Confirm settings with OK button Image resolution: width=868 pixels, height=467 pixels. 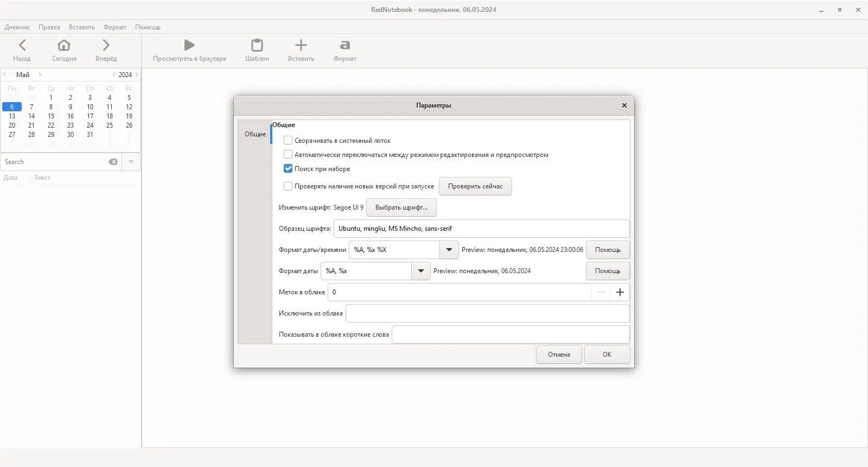pyautogui.click(x=607, y=355)
